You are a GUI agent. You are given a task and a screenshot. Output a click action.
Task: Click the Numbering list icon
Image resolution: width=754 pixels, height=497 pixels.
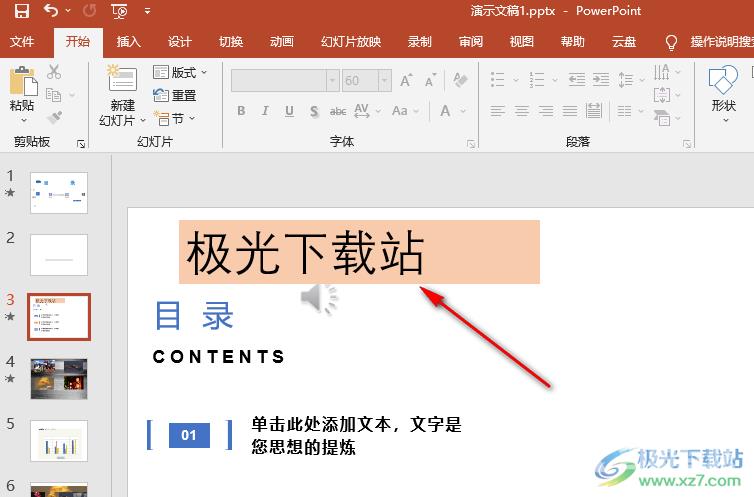tap(537, 80)
